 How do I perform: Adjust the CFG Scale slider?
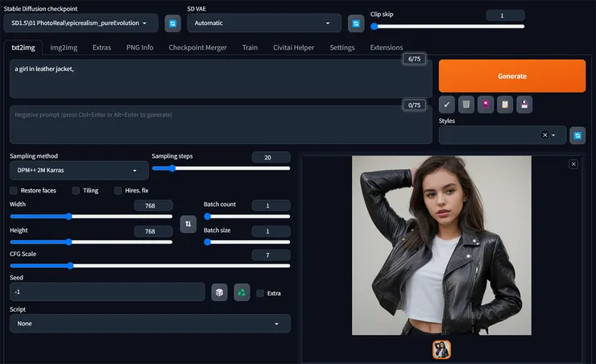[x=150, y=266]
